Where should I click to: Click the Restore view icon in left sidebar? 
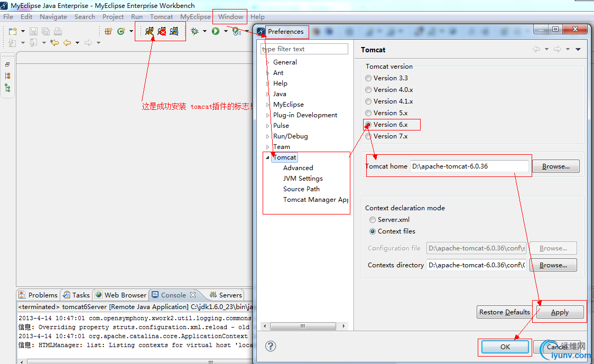[x=7, y=65]
